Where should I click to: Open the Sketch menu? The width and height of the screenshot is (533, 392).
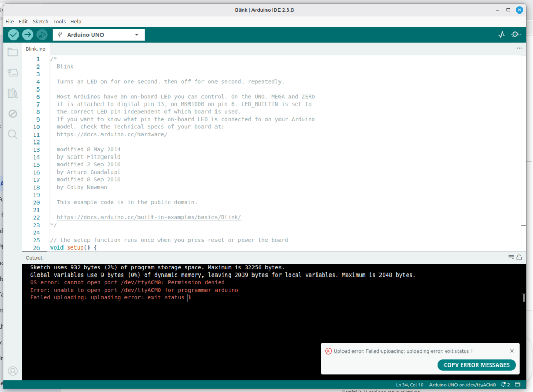pos(41,21)
